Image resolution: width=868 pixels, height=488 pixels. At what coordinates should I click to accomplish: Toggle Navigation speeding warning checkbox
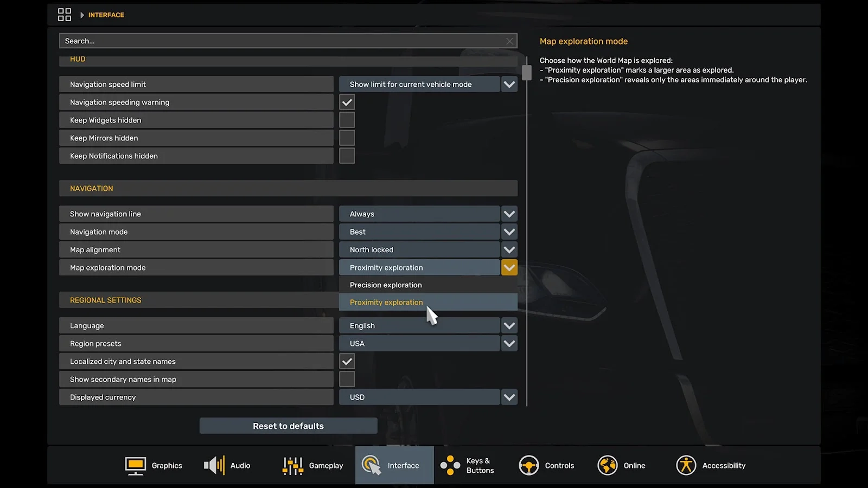coord(347,102)
